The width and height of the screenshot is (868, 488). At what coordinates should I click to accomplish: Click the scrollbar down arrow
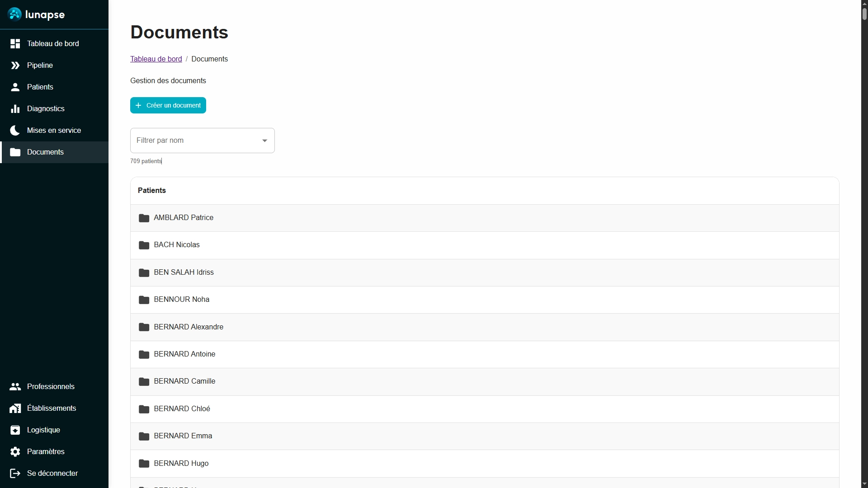[864, 484]
